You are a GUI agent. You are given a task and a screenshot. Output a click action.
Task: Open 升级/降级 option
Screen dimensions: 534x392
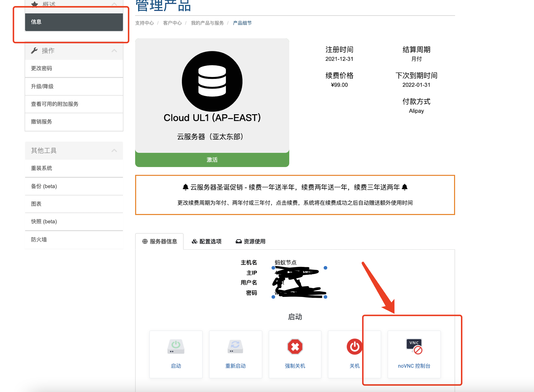point(74,86)
